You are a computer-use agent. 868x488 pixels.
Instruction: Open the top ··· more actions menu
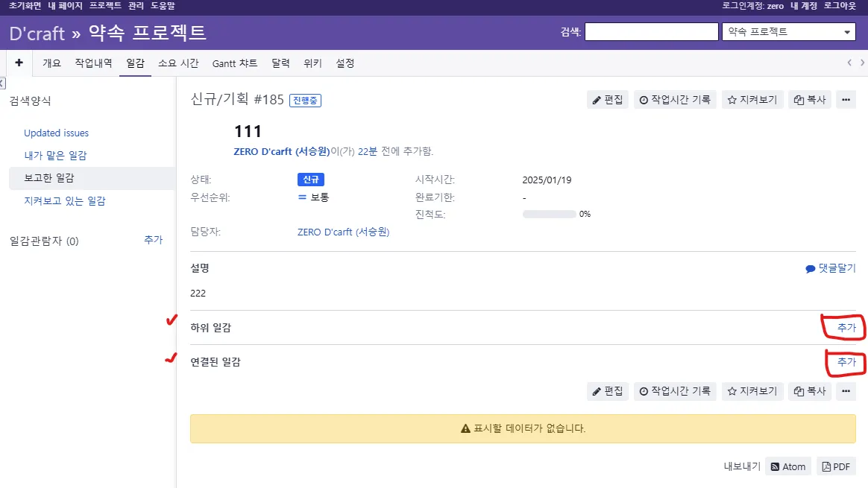(x=846, y=100)
